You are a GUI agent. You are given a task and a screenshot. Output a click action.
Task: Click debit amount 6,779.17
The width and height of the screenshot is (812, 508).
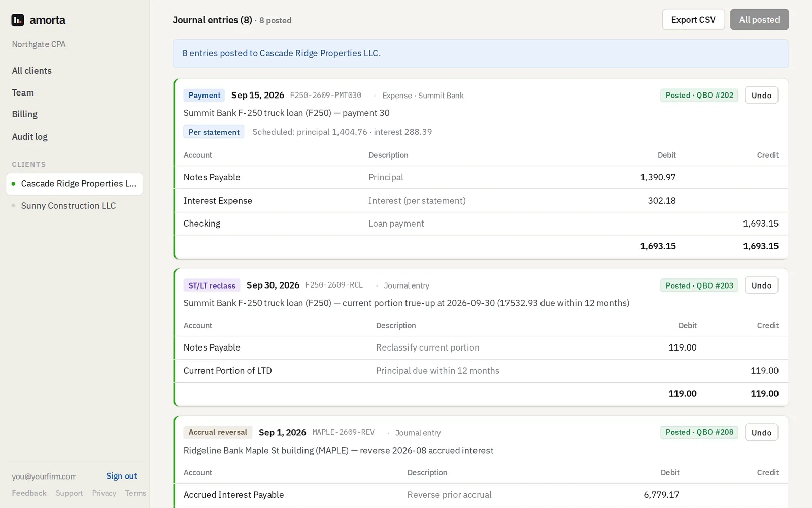pyautogui.click(x=661, y=495)
